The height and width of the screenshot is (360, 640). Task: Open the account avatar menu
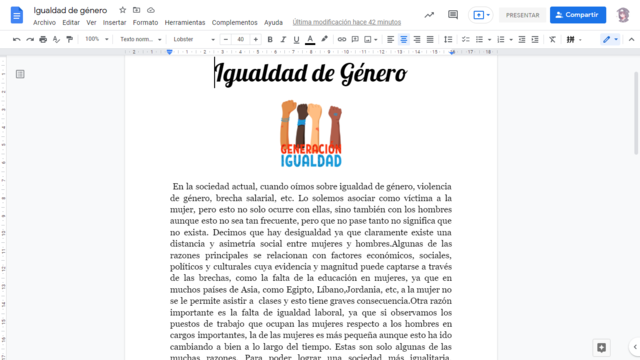pyautogui.click(x=623, y=15)
